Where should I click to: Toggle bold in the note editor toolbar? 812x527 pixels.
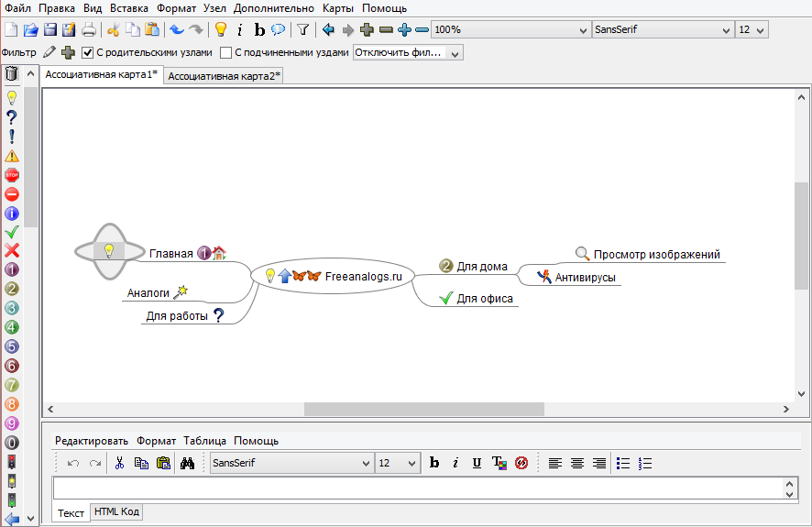pyautogui.click(x=434, y=463)
